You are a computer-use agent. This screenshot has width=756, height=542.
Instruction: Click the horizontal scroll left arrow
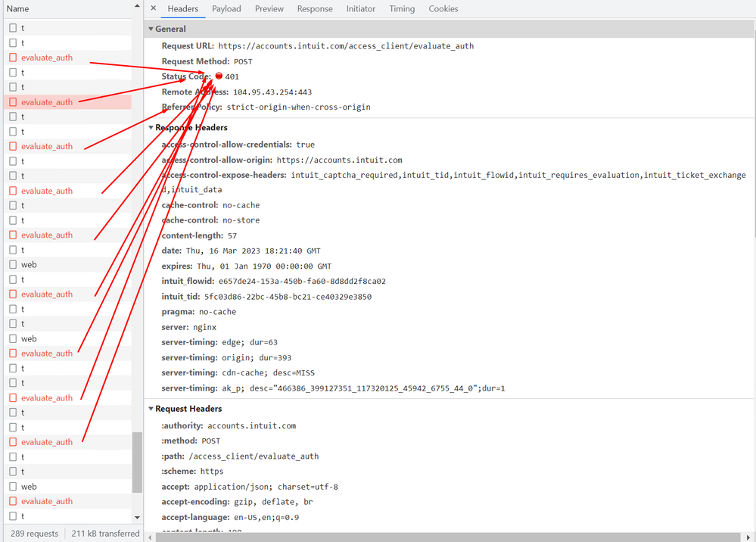(x=151, y=537)
